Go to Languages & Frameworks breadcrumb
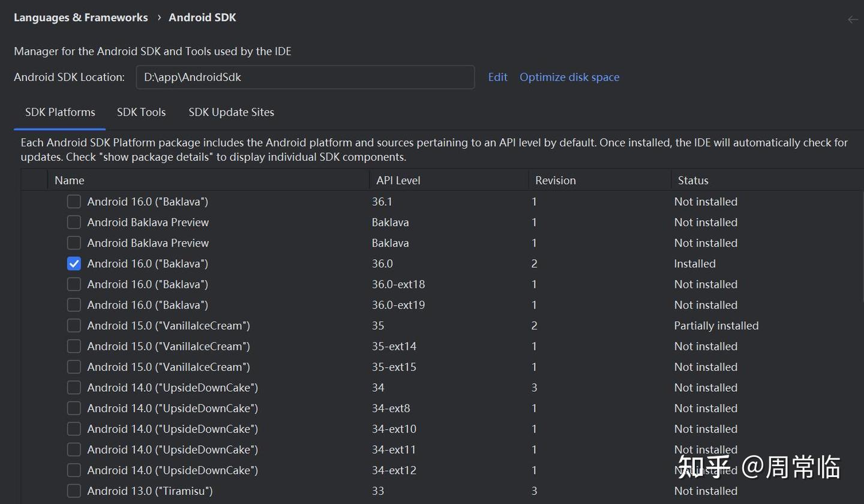This screenshot has width=864, height=504. tap(81, 18)
